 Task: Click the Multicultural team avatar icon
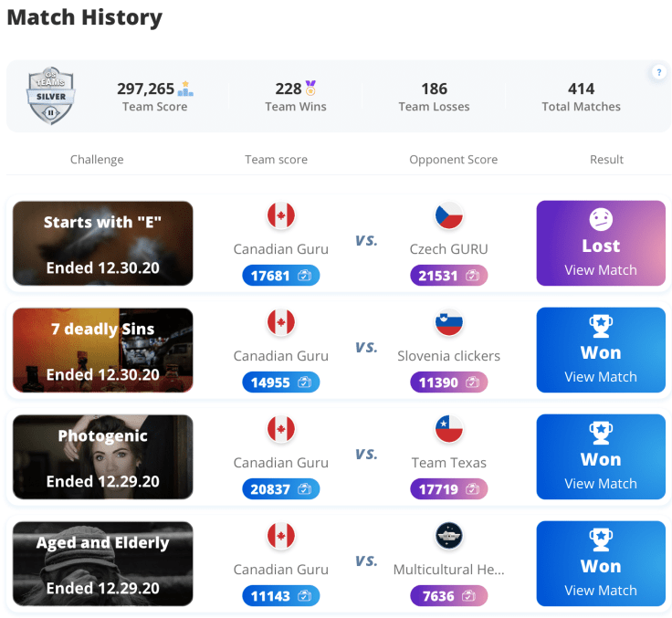coord(449,537)
